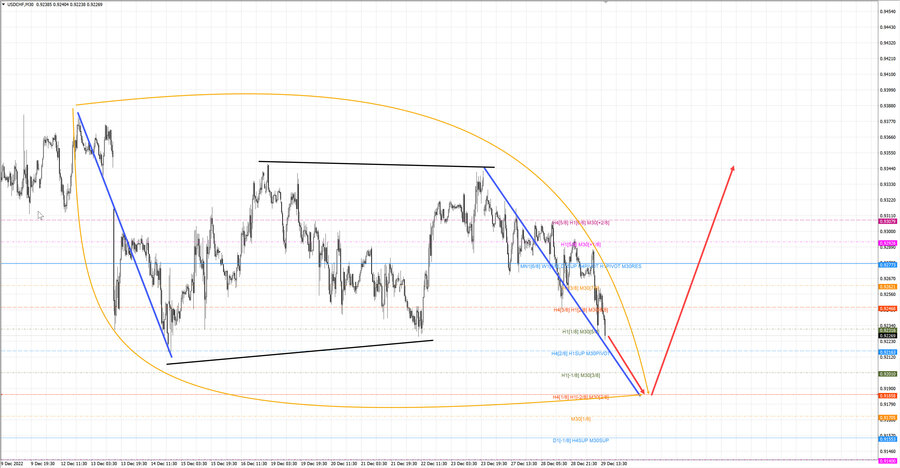Select the '16 Dec 11:30' time label
The image size is (900, 468).
(x=253, y=463)
